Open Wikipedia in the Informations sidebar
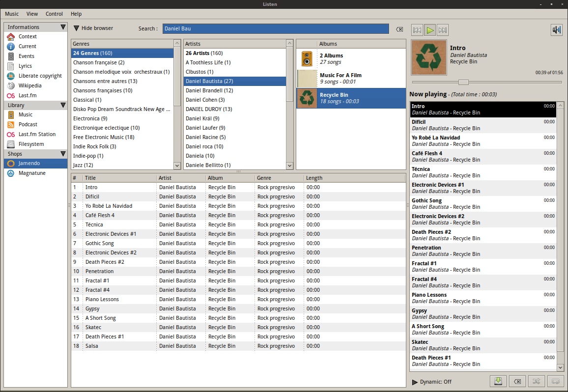The width and height of the screenshot is (568, 392). pyautogui.click(x=30, y=85)
